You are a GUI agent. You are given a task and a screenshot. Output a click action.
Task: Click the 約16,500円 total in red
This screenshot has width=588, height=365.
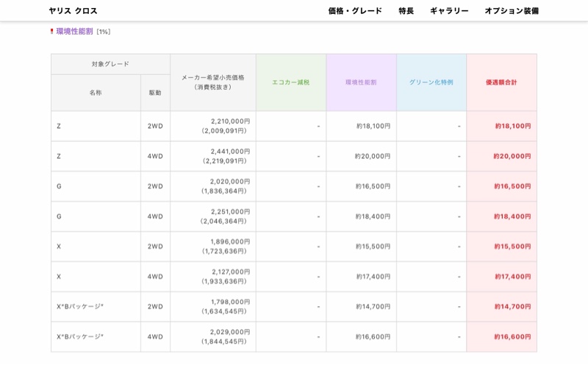pos(512,186)
